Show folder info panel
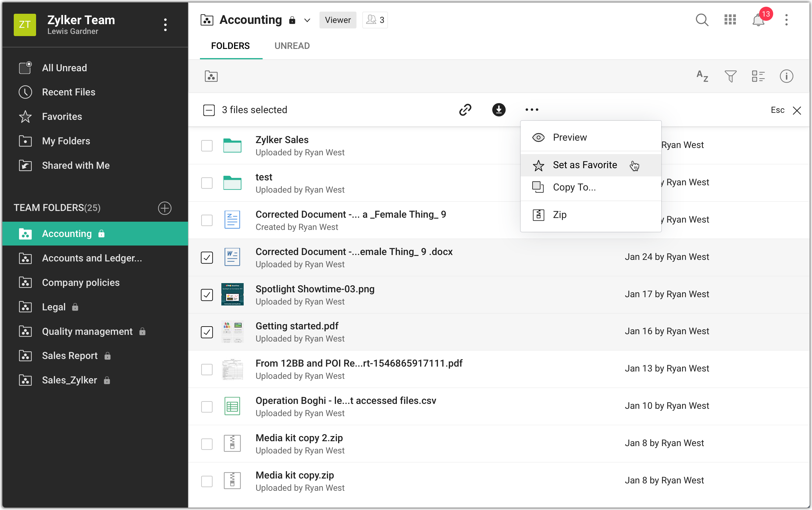The width and height of the screenshot is (812, 510). [786, 76]
